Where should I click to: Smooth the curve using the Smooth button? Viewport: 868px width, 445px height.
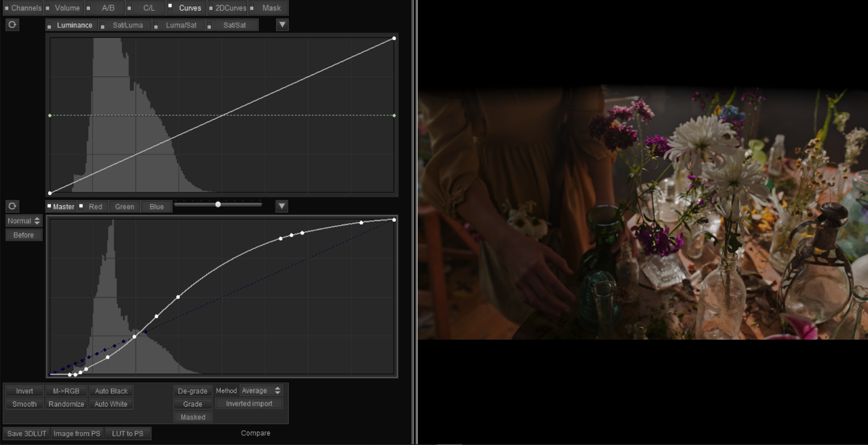click(24, 404)
